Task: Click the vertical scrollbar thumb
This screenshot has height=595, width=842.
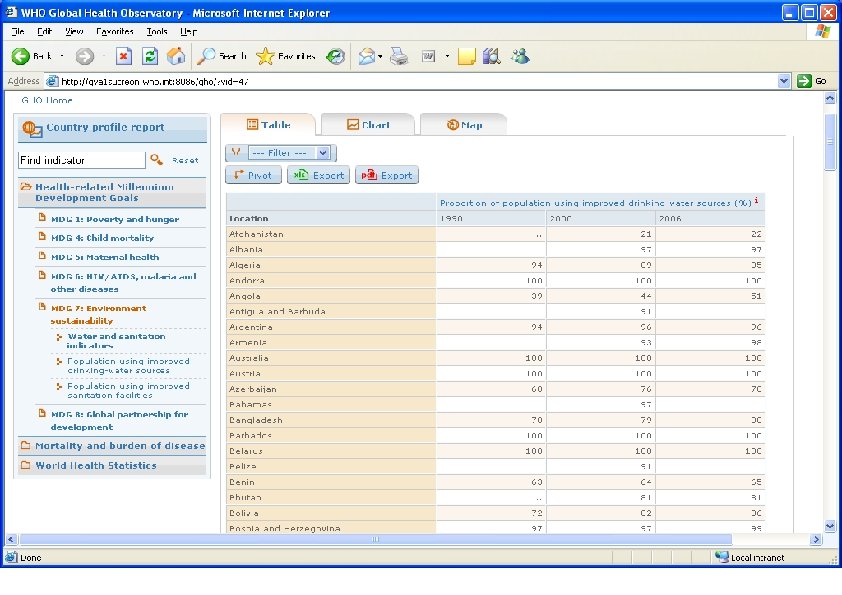Action: [x=830, y=142]
